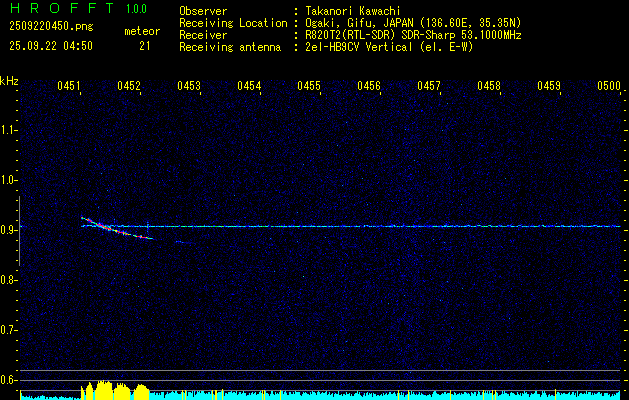
Task: Click the observer name Takanori Kawachi
Action: tap(354, 11)
